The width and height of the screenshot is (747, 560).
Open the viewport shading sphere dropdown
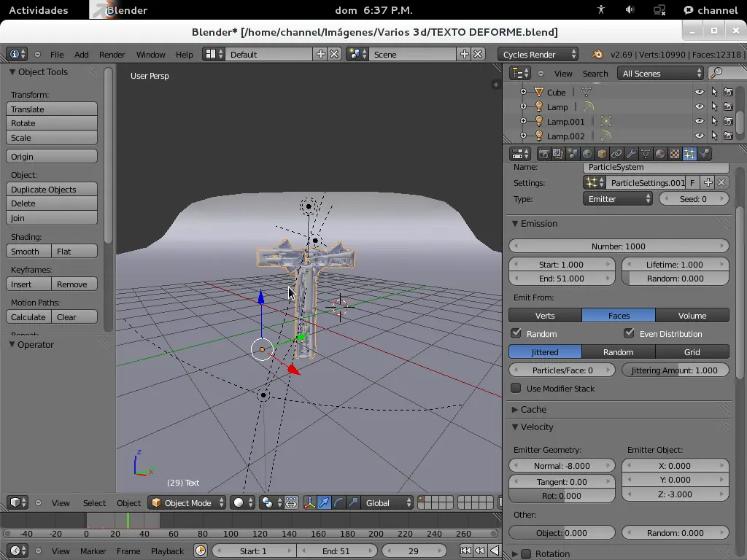click(242, 503)
